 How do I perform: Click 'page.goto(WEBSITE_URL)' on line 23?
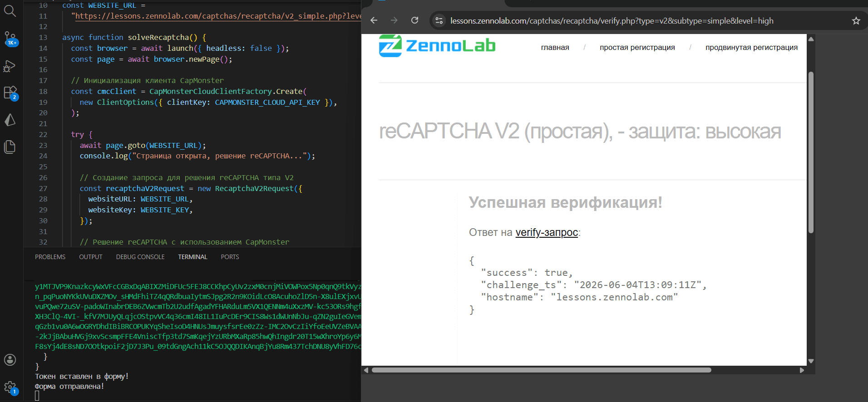(153, 145)
